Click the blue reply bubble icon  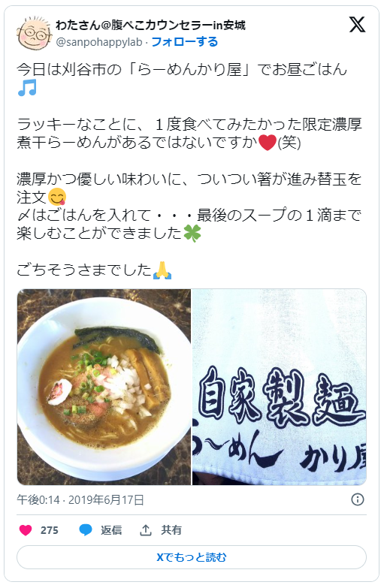86,530
